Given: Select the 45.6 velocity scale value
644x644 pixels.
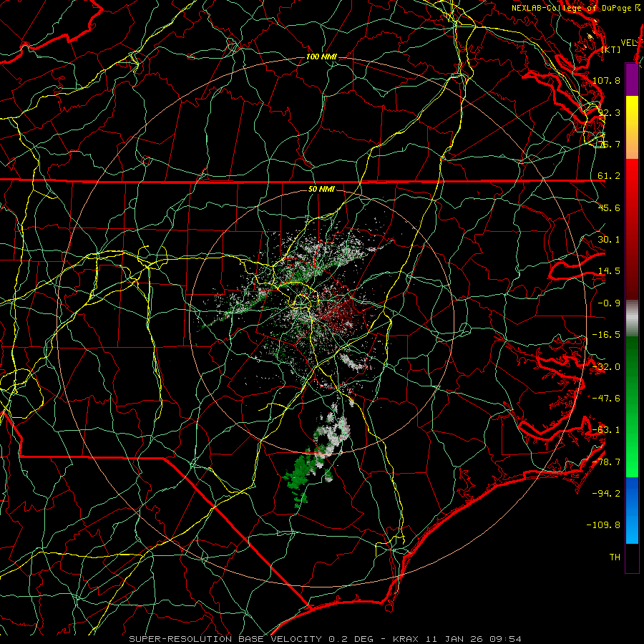Looking at the screenshot, I should pos(609,208).
